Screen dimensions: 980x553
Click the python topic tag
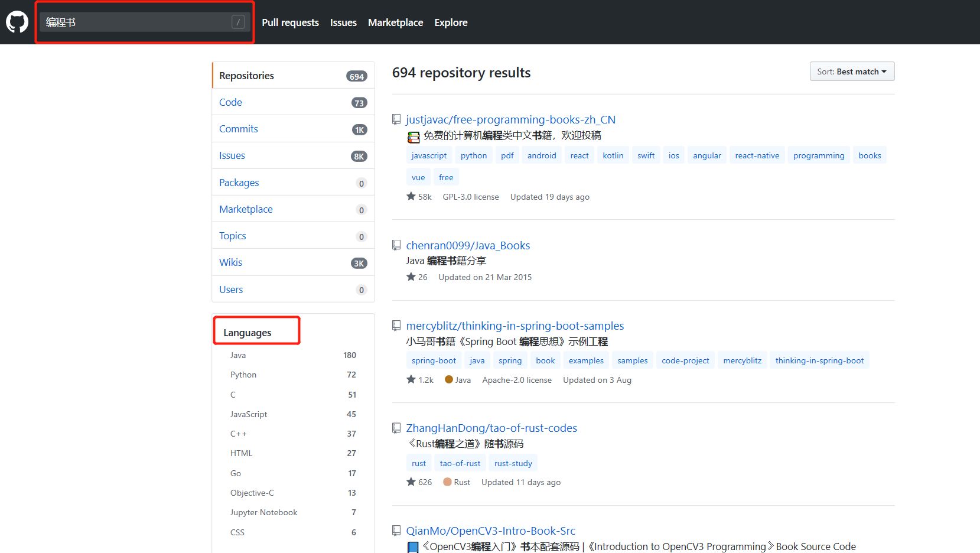pyautogui.click(x=474, y=155)
